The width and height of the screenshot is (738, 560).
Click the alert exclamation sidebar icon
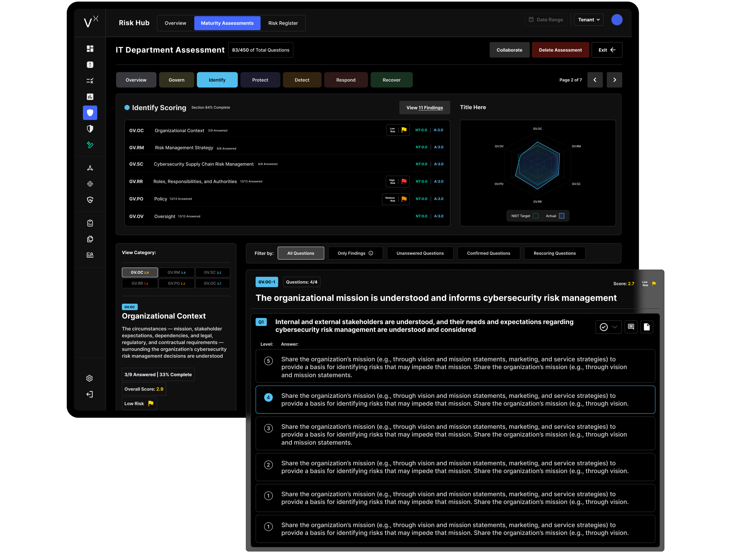(x=90, y=65)
